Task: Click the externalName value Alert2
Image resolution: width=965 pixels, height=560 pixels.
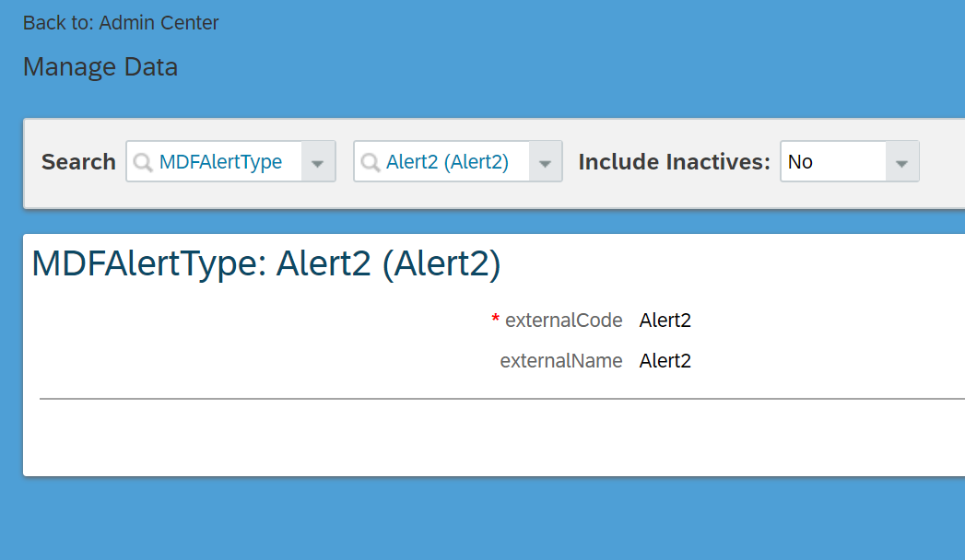Action: point(665,361)
